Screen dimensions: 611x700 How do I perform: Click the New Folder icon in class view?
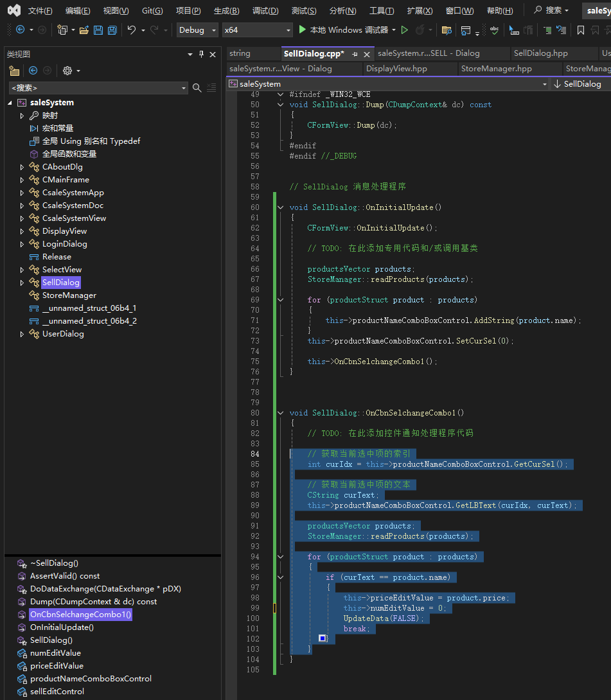(14, 71)
